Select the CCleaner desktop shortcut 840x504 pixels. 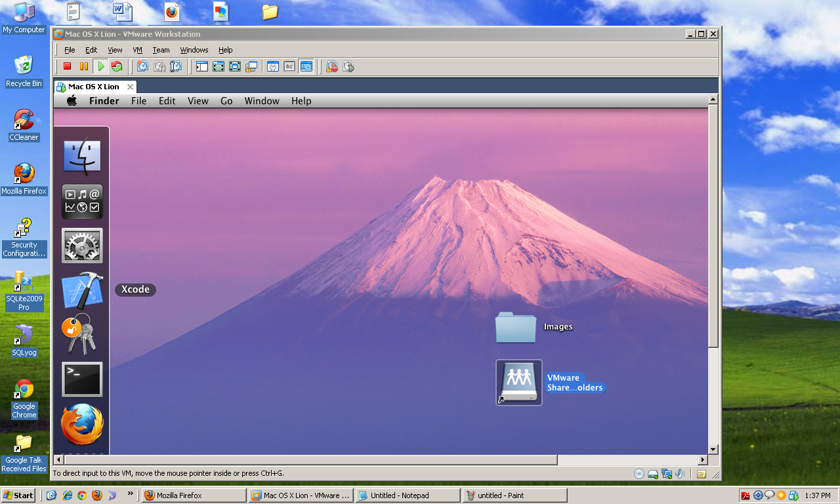point(24,125)
